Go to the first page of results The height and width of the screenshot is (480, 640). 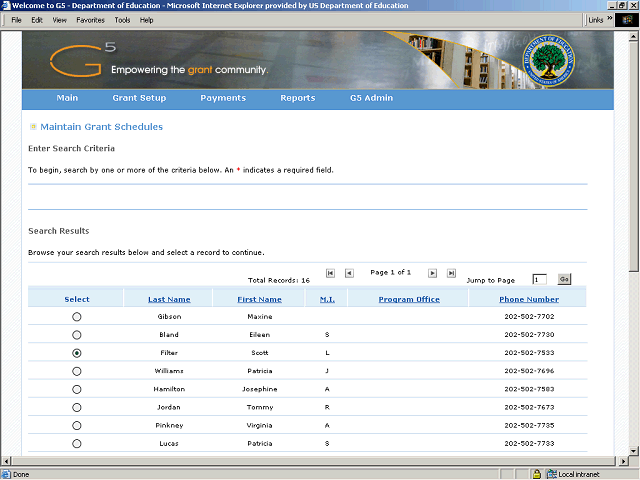click(x=330, y=273)
